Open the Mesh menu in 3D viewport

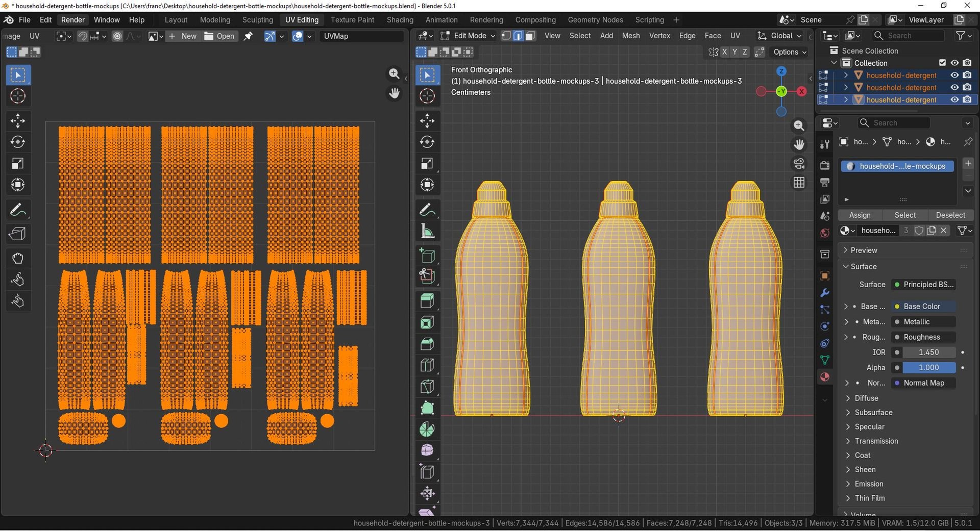point(631,36)
